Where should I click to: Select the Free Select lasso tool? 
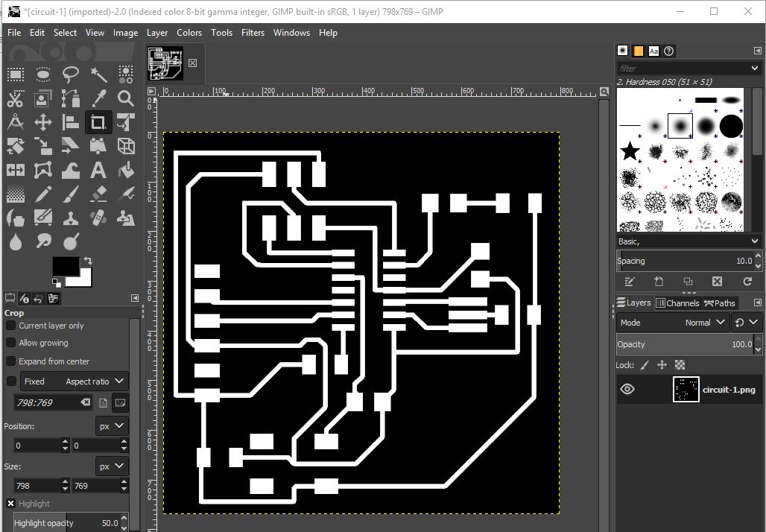pos(71,75)
